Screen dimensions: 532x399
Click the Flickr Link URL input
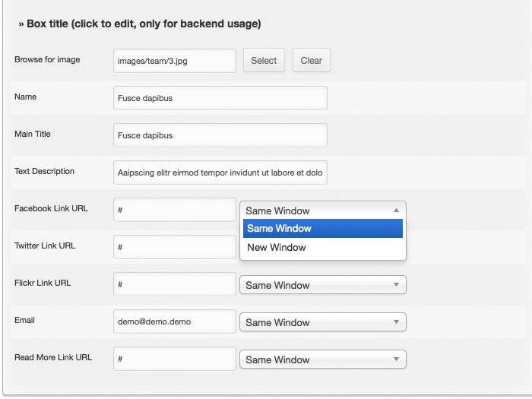click(x=174, y=284)
